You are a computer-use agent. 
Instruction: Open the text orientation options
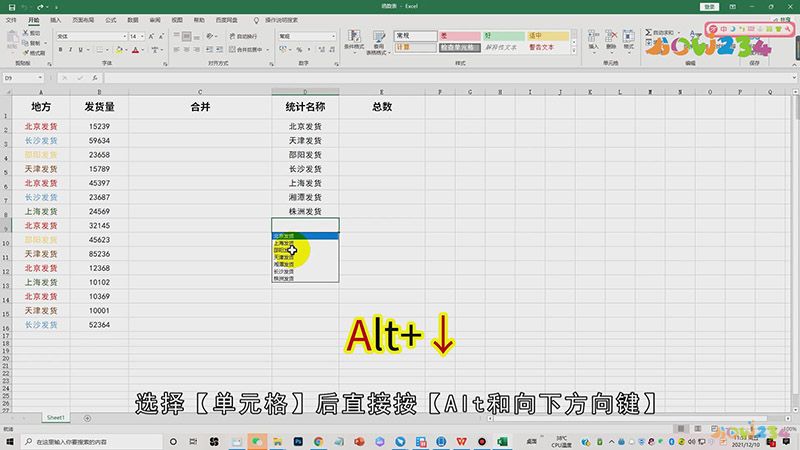[210, 36]
